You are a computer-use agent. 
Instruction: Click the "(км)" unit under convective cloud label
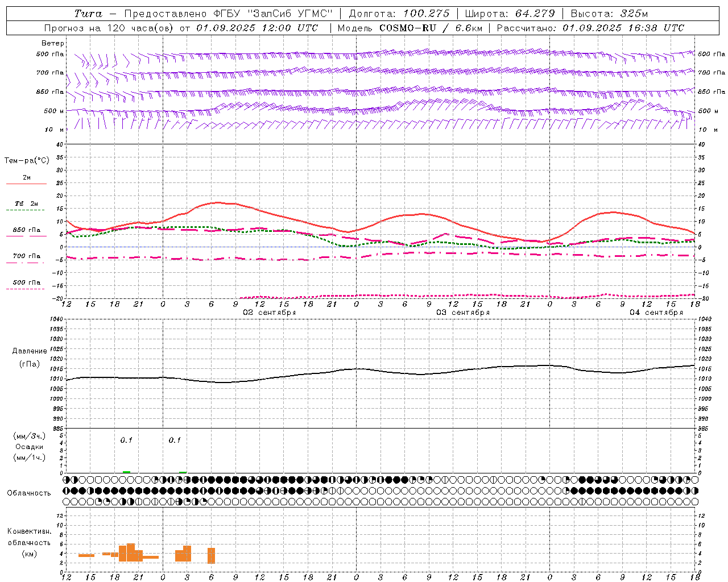pyautogui.click(x=29, y=554)
